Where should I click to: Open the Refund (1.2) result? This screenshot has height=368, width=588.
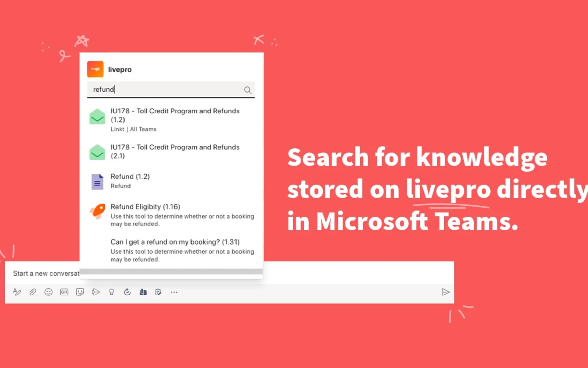(171, 181)
